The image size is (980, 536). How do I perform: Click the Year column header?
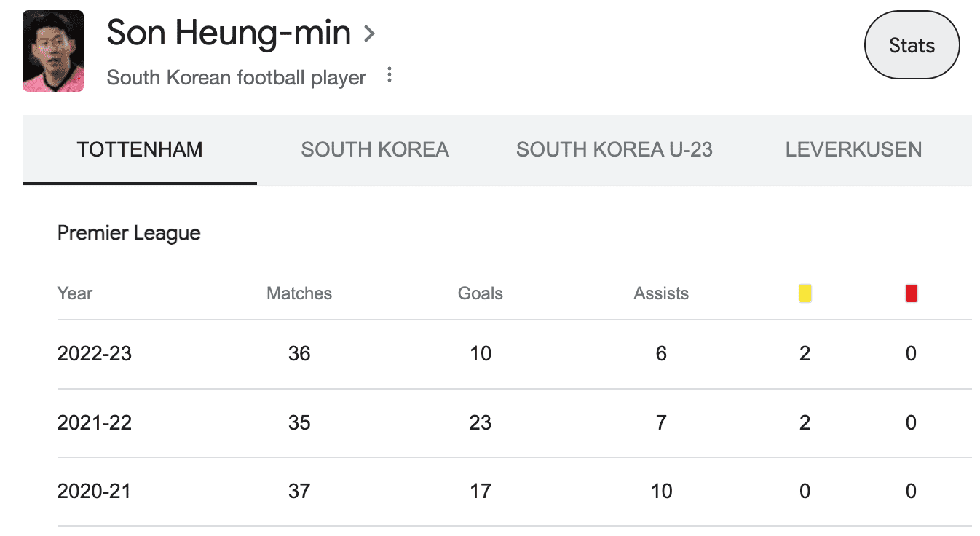[x=75, y=293]
